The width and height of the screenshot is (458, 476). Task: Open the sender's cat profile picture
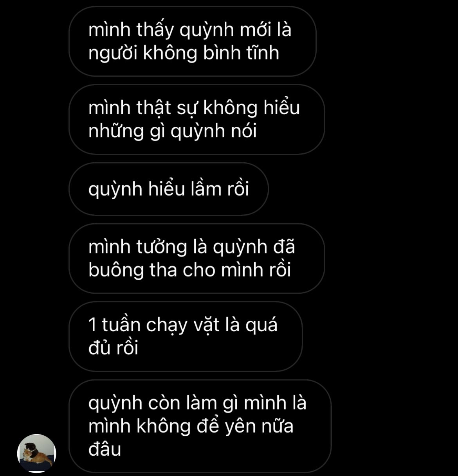tap(37, 454)
